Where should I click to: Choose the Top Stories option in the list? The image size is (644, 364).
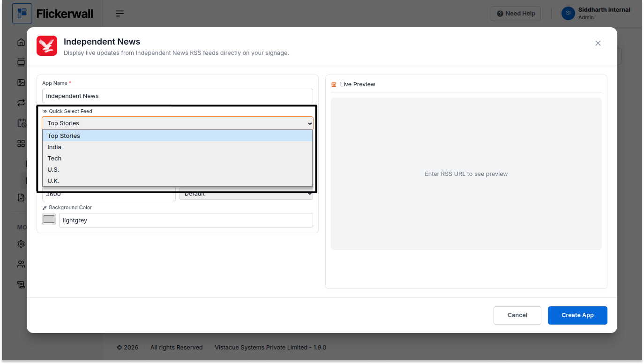click(x=178, y=136)
